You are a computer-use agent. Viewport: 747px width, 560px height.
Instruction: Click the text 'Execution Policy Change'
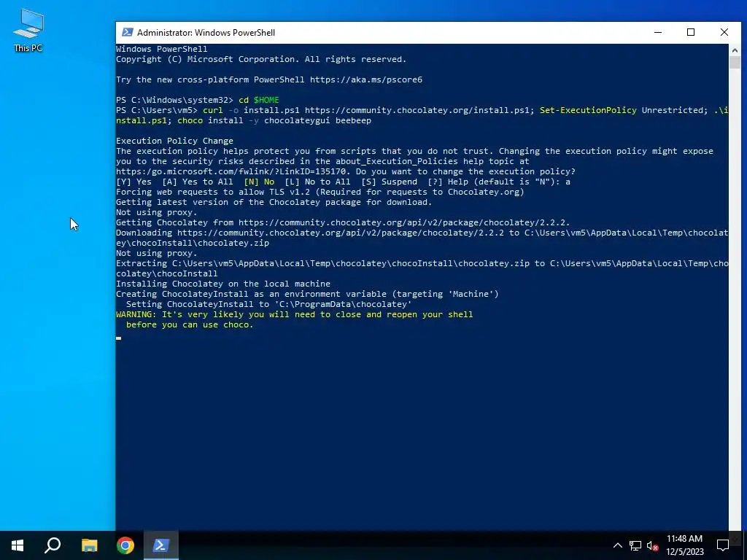174,141
